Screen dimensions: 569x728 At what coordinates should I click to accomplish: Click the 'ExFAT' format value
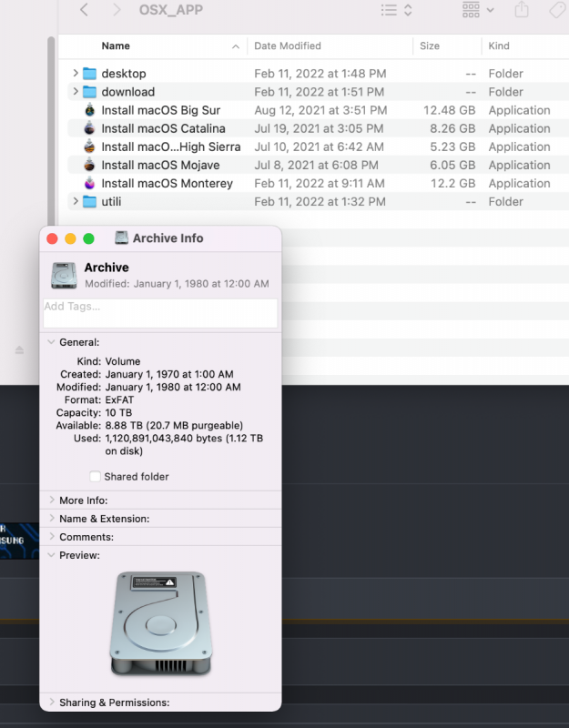(119, 399)
